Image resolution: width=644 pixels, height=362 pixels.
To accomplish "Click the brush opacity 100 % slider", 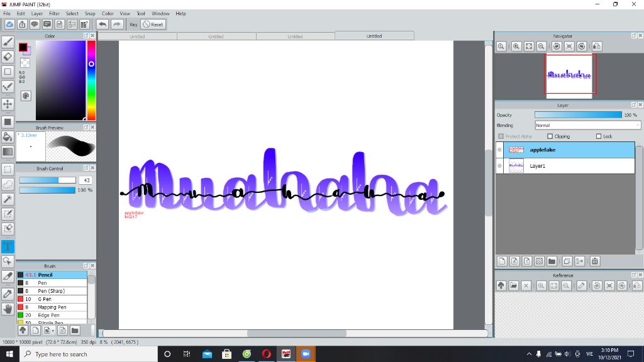I will point(48,190).
